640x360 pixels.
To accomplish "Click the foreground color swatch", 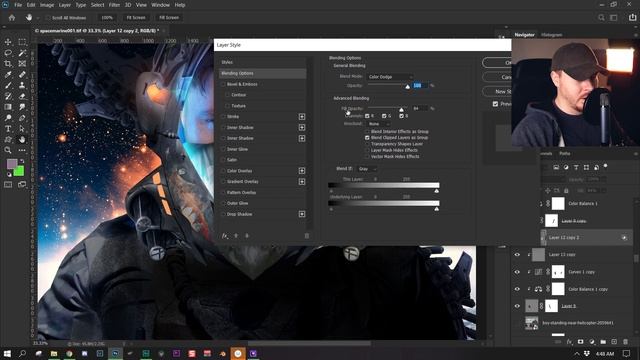I will point(12,164).
